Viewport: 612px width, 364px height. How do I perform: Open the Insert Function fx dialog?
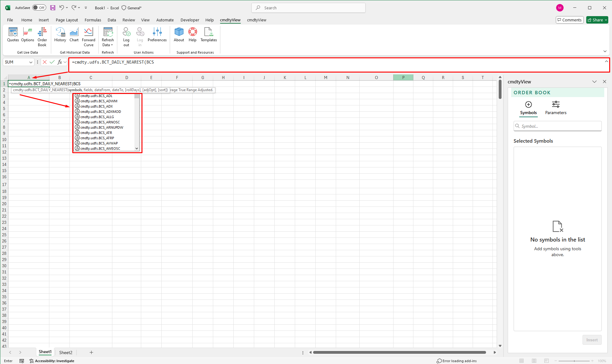(x=60, y=62)
